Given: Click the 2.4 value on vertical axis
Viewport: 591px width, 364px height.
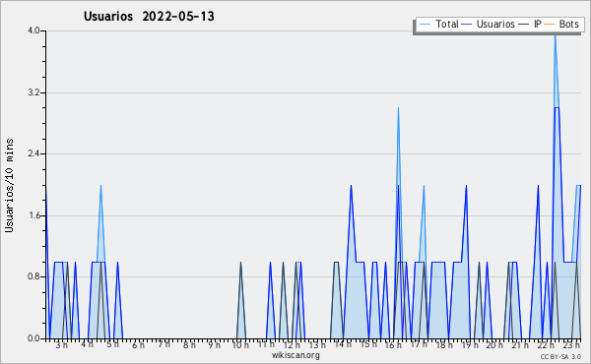Looking at the screenshot, I should click(33, 153).
